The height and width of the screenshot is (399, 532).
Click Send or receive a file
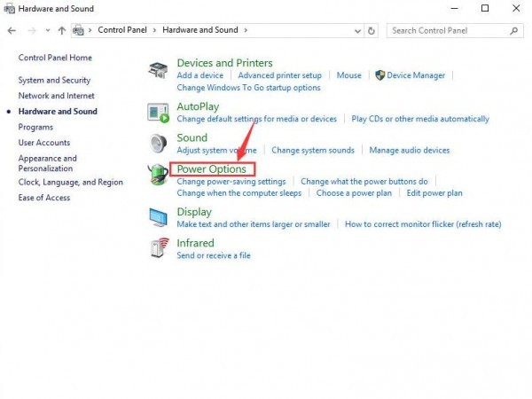214,255
